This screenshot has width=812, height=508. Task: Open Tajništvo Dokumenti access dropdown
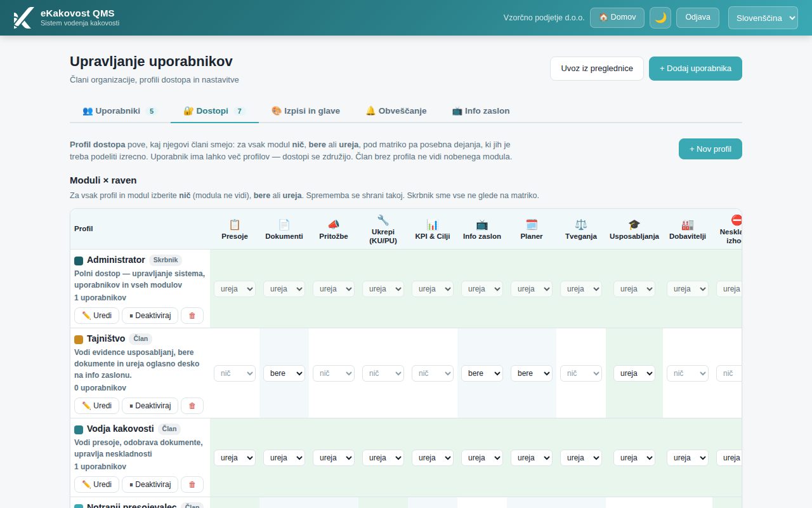click(284, 373)
